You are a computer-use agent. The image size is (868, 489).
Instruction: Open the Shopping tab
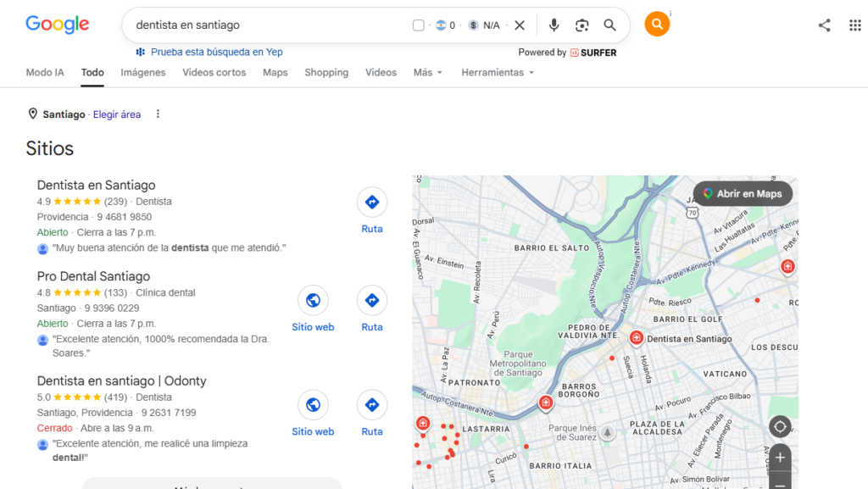coord(326,73)
